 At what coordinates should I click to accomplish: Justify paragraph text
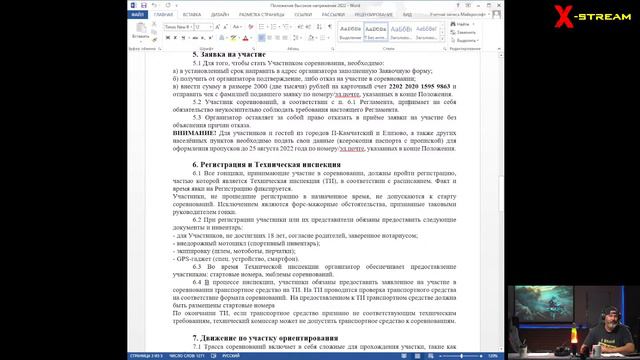[x=285, y=38]
